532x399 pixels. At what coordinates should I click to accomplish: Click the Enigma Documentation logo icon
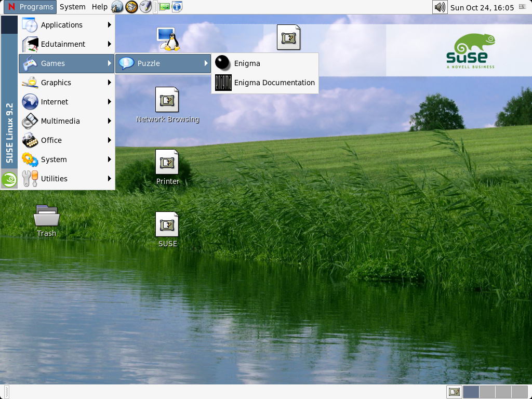223,83
